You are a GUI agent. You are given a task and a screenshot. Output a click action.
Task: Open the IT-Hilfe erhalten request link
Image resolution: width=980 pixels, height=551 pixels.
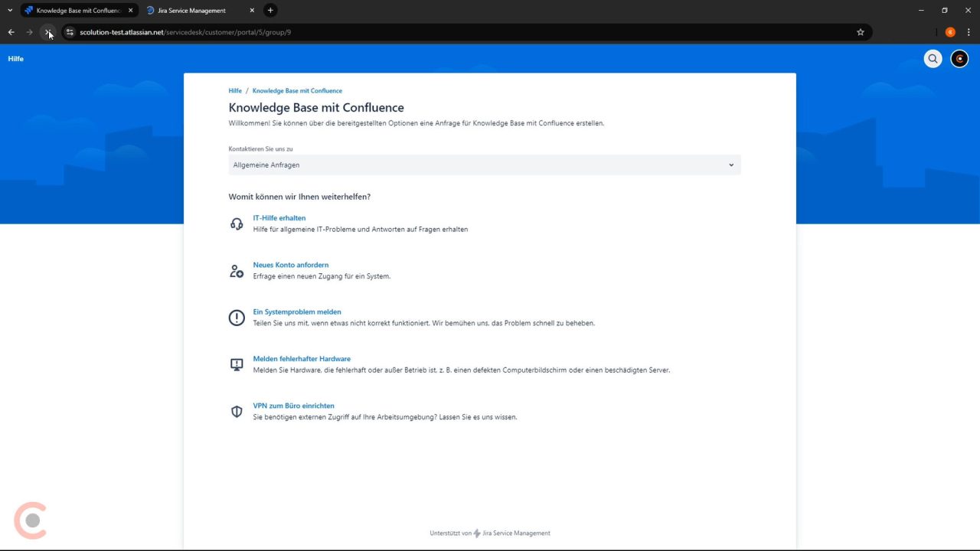click(x=279, y=218)
